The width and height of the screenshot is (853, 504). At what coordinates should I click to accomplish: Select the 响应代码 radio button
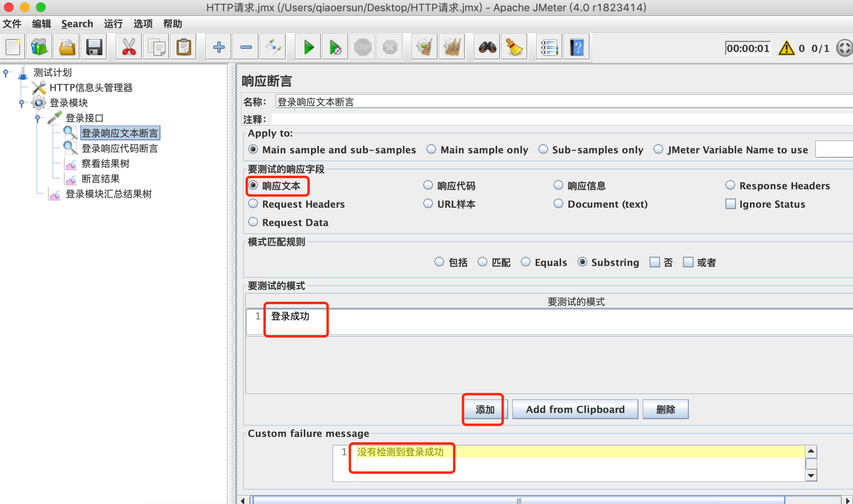[428, 185]
